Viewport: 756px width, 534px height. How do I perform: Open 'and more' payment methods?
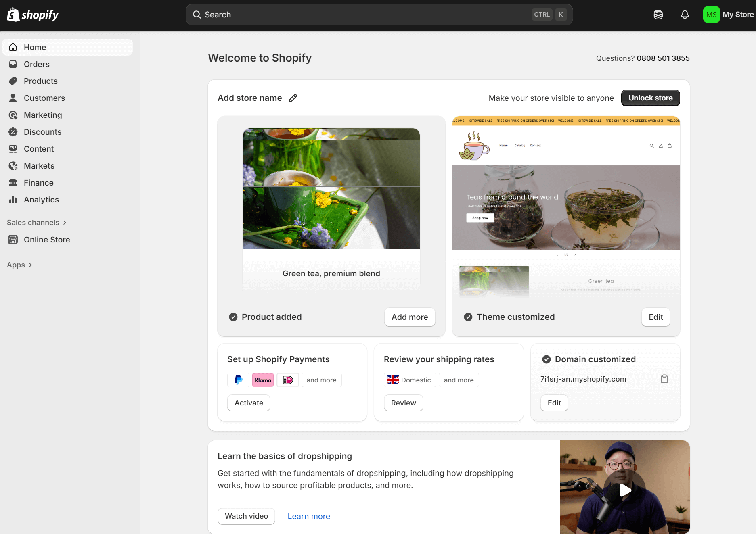click(x=321, y=380)
